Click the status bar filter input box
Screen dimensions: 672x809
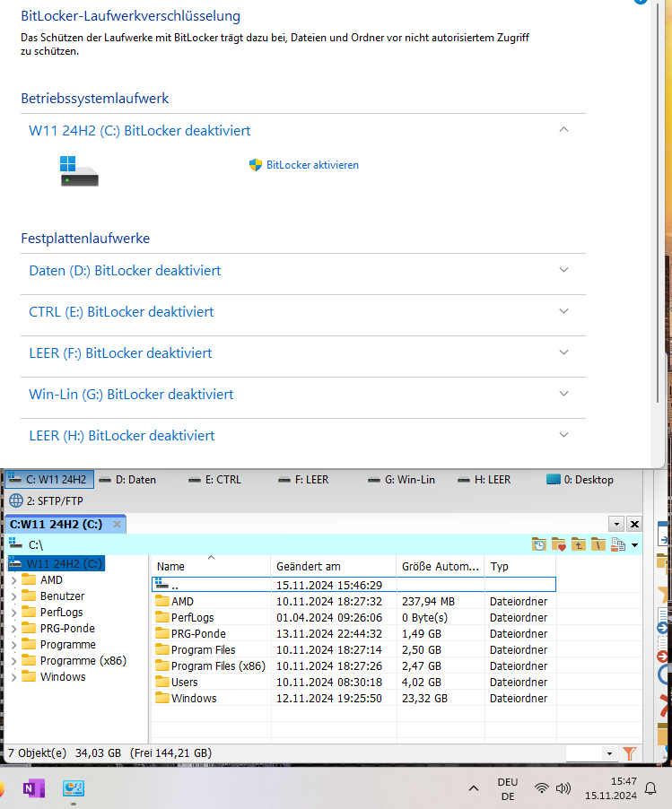coord(584,753)
